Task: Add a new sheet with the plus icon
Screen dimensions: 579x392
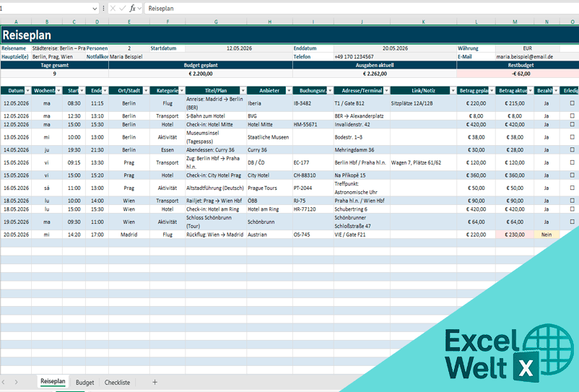Action: tap(154, 382)
